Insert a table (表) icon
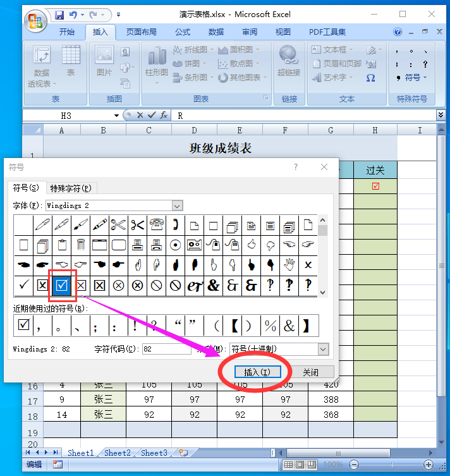The width and height of the screenshot is (450, 476). [x=71, y=60]
